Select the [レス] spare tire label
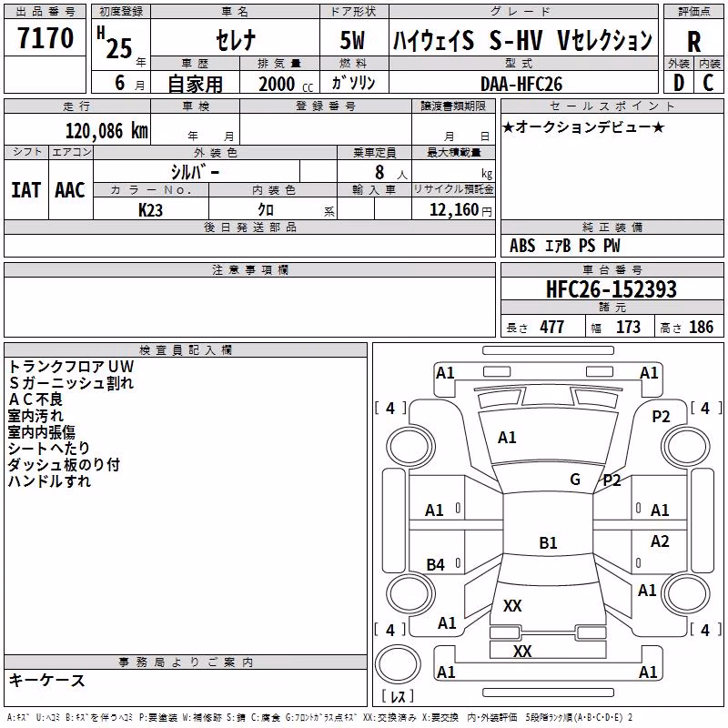The height and width of the screenshot is (728, 728). click(398, 696)
